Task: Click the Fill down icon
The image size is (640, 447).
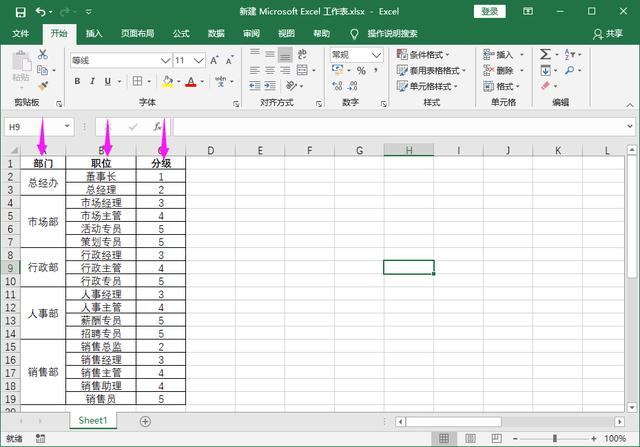Action: point(545,71)
